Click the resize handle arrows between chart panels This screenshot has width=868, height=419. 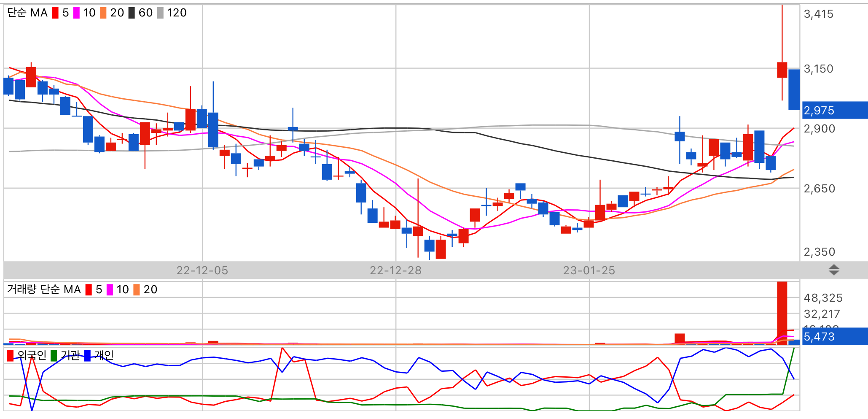click(x=834, y=270)
